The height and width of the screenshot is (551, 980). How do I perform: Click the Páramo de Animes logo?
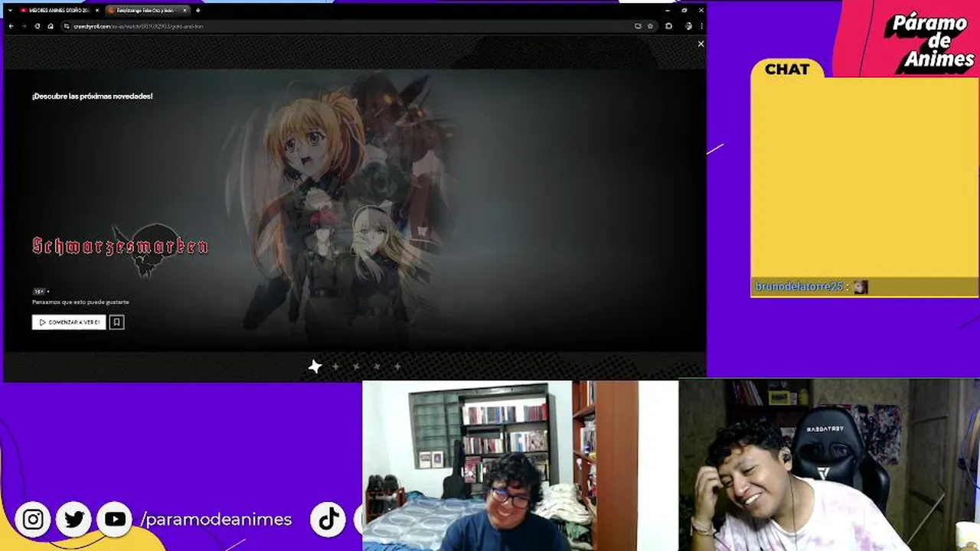[x=929, y=41]
